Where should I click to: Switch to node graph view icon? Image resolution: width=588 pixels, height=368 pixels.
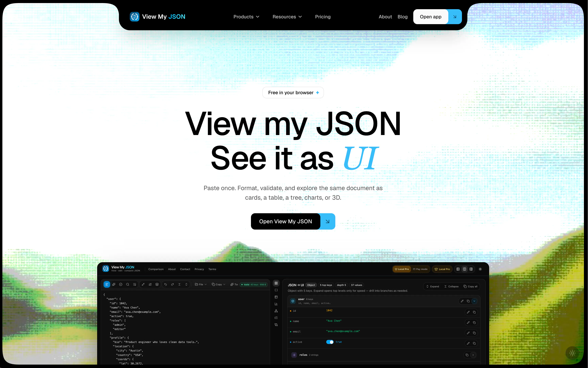pos(276,311)
